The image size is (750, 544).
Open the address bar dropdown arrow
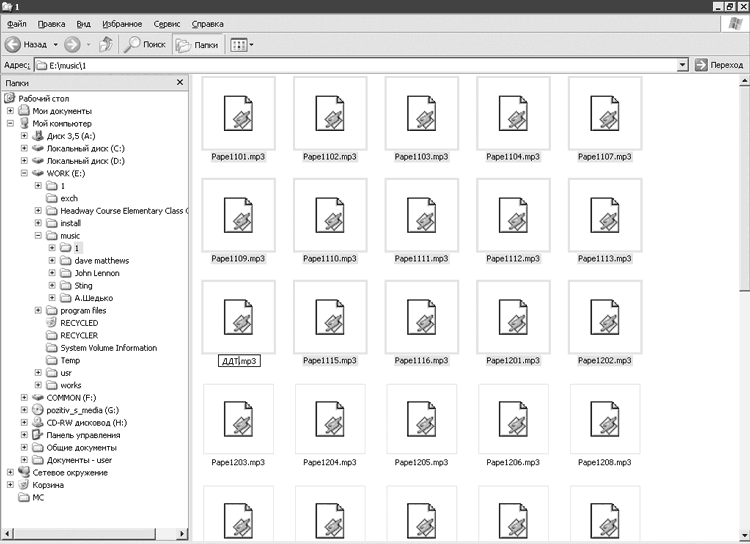pos(683,65)
